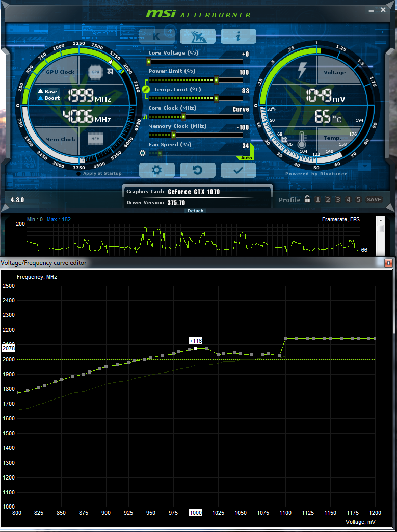This screenshot has height=532, width=397.
Task: Click 'Powered by Rivatuner' text
Action: click(316, 174)
